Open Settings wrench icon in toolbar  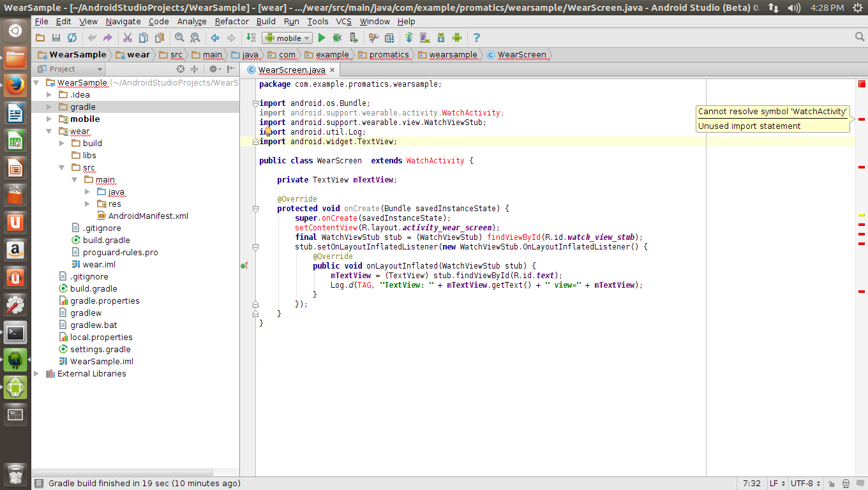pos(373,38)
